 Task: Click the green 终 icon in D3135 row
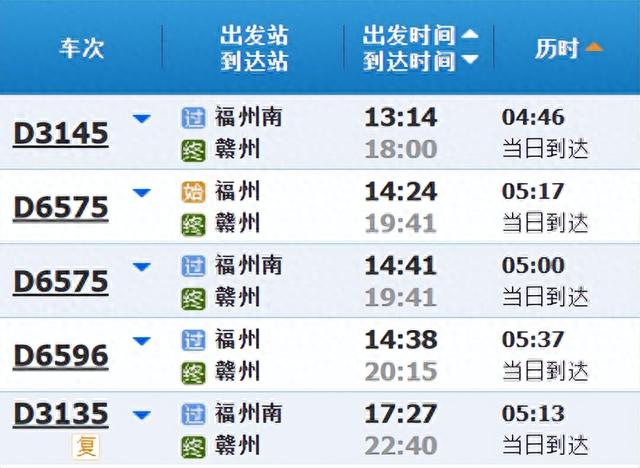coord(193,447)
